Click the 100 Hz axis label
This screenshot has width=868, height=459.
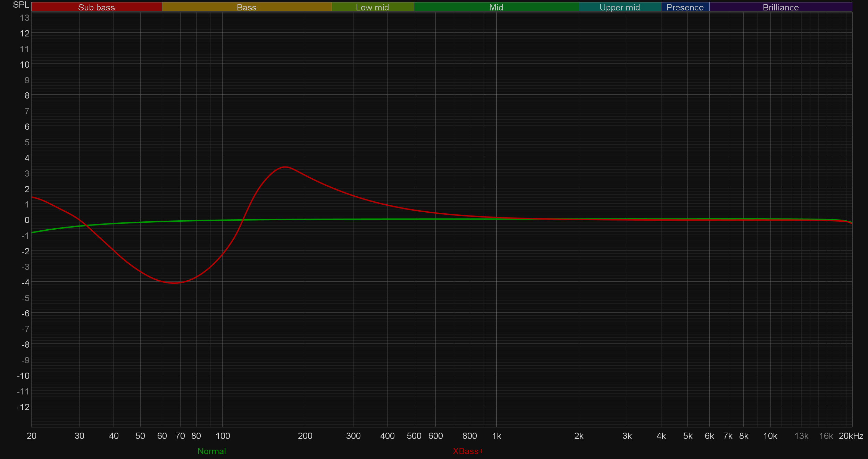coord(223,436)
